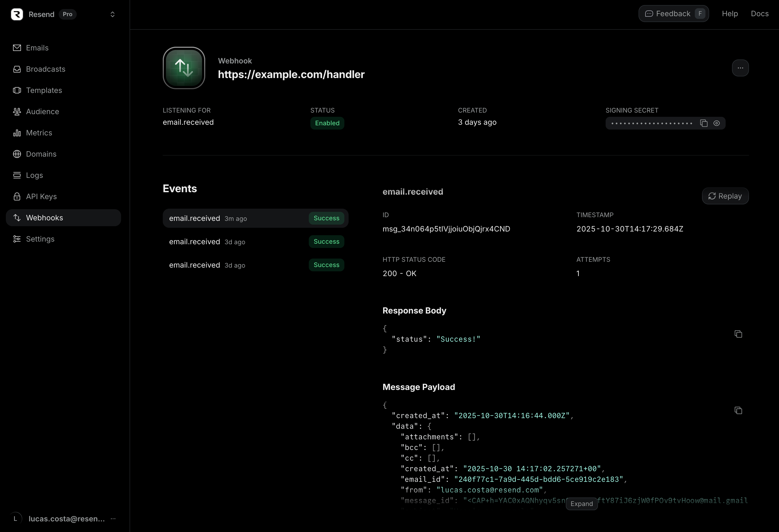
Task: Replay the email.received event
Action: 725,196
